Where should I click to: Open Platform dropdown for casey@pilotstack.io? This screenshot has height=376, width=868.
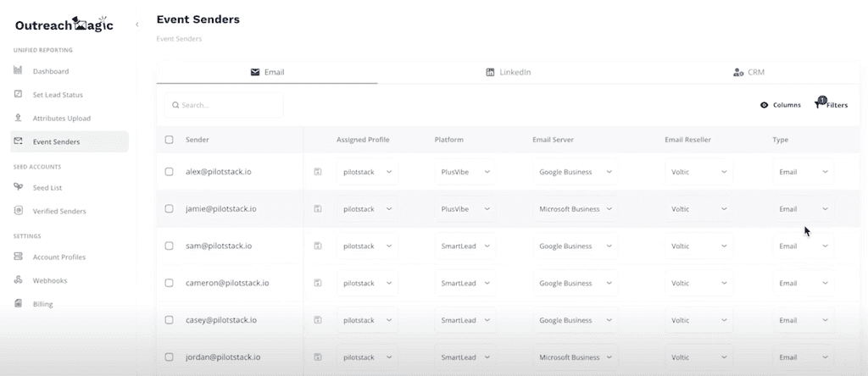click(x=465, y=320)
